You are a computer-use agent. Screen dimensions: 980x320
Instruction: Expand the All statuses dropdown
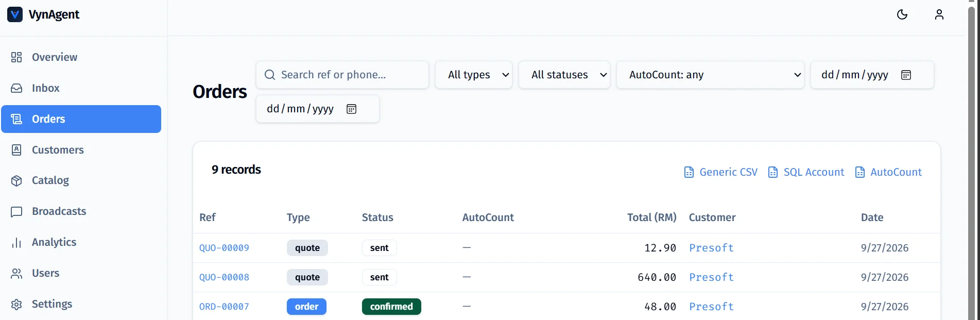tap(564, 75)
